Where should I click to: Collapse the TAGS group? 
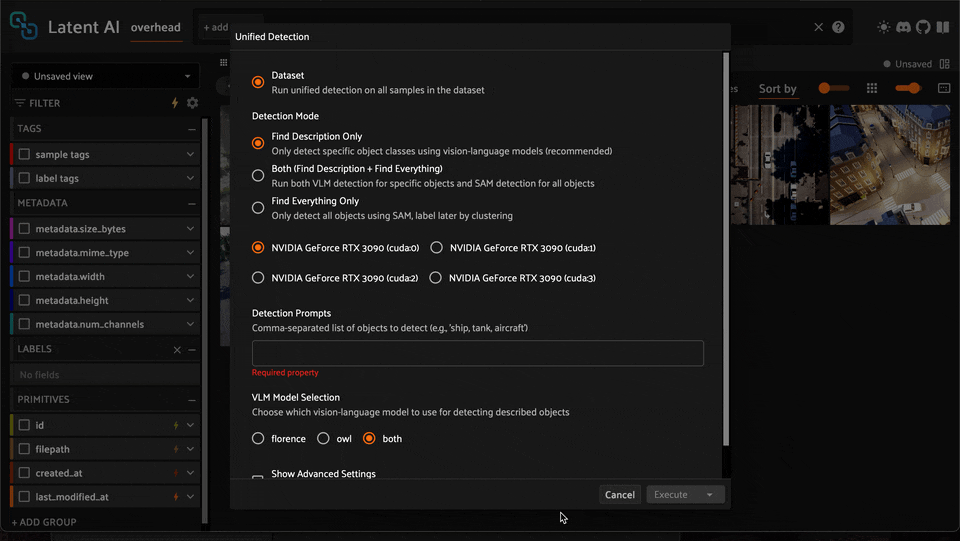click(x=192, y=129)
